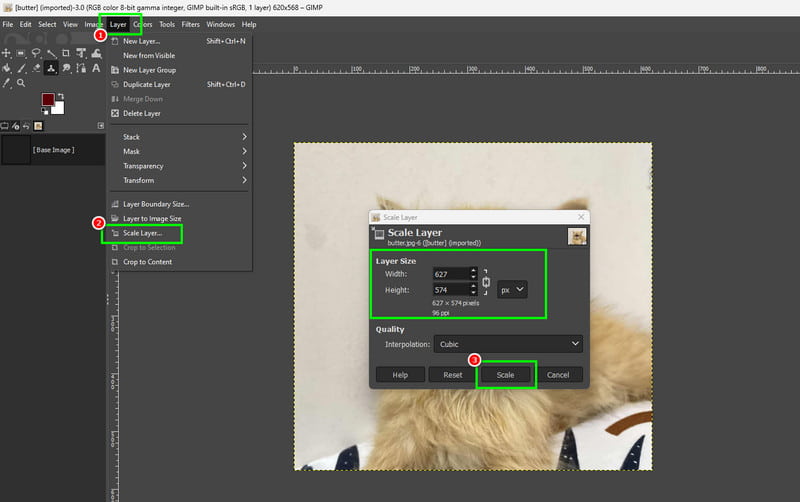Click the Layer menu in menu bar
800x502 pixels.
click(x=118, y=24)
